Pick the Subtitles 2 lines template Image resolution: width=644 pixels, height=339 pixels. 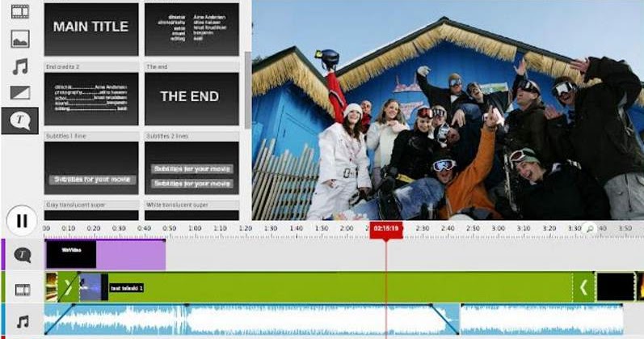192,167
